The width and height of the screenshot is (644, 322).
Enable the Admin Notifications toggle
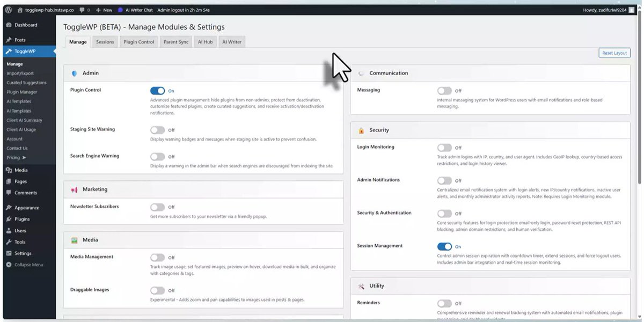point(444,181)
